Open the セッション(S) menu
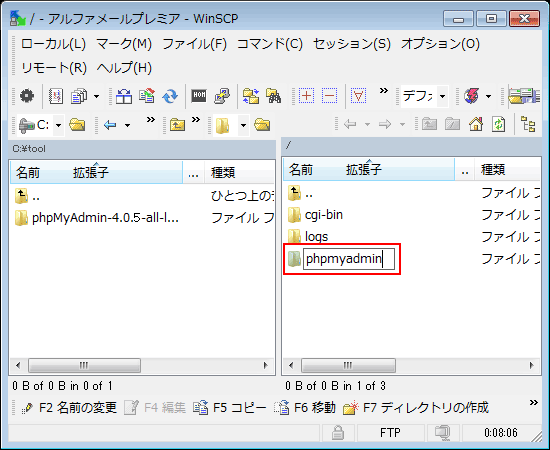550x450 pixels. pos(352,44)
